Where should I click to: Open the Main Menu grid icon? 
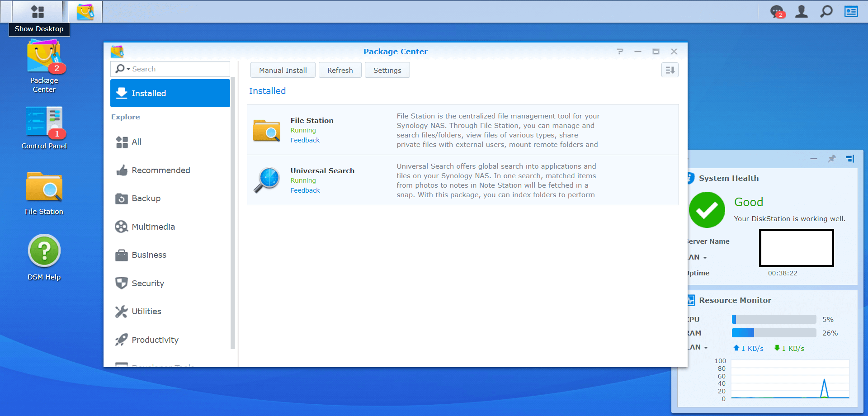click(38, 11)
